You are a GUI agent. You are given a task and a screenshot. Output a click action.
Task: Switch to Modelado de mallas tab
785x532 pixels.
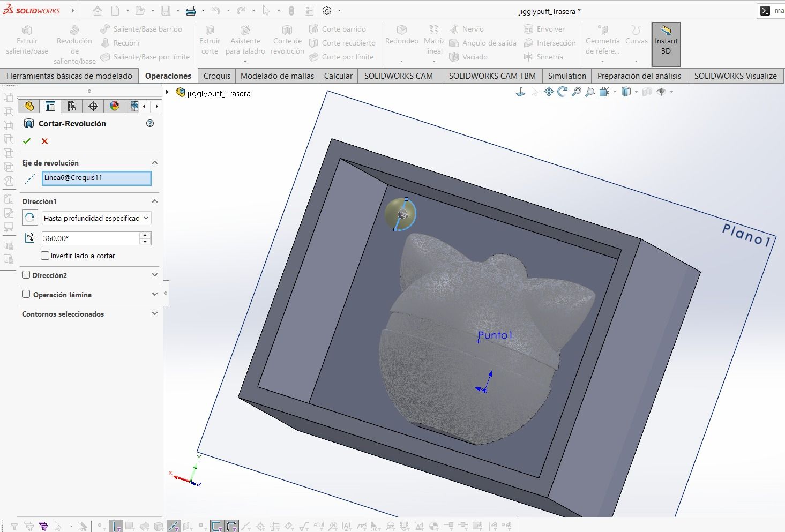point(278,76)
